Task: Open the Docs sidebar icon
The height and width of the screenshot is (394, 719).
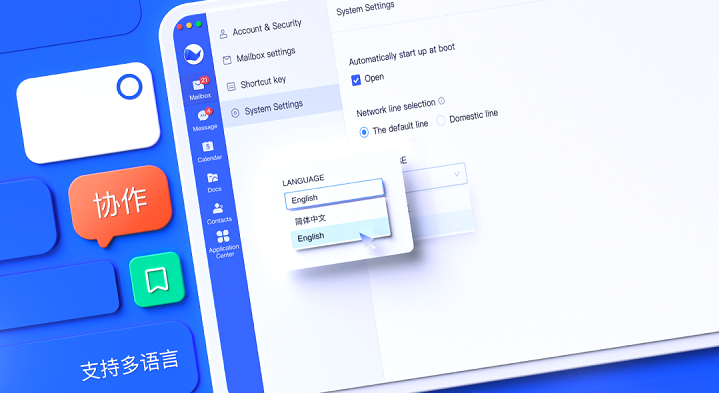Action: coord(213,182)
